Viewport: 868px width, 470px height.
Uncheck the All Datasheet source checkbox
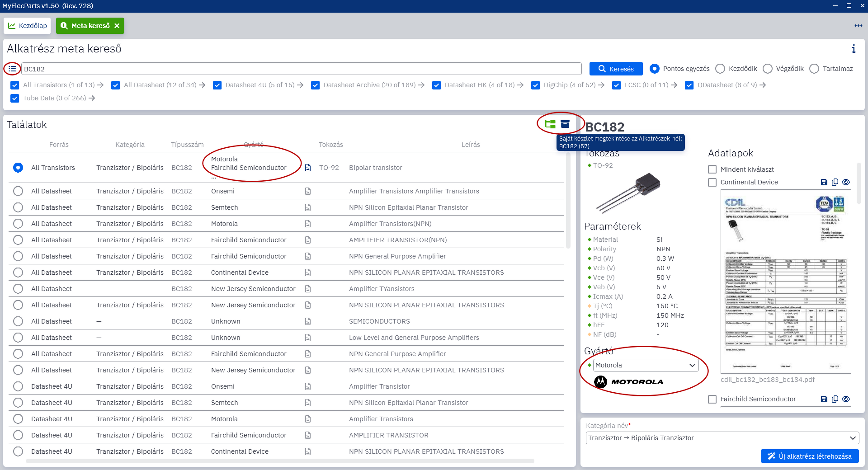pos(116,85)
